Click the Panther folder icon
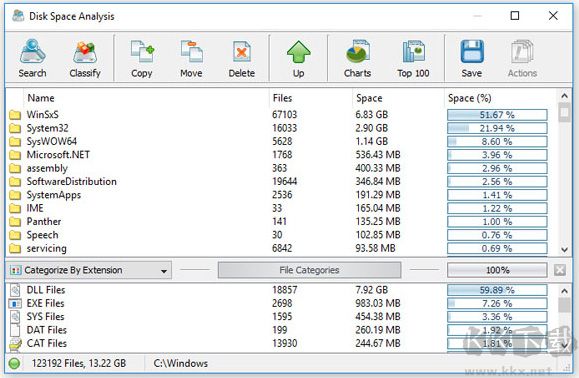This screenshot has width=579, height=378. click(x=15, y=221)
